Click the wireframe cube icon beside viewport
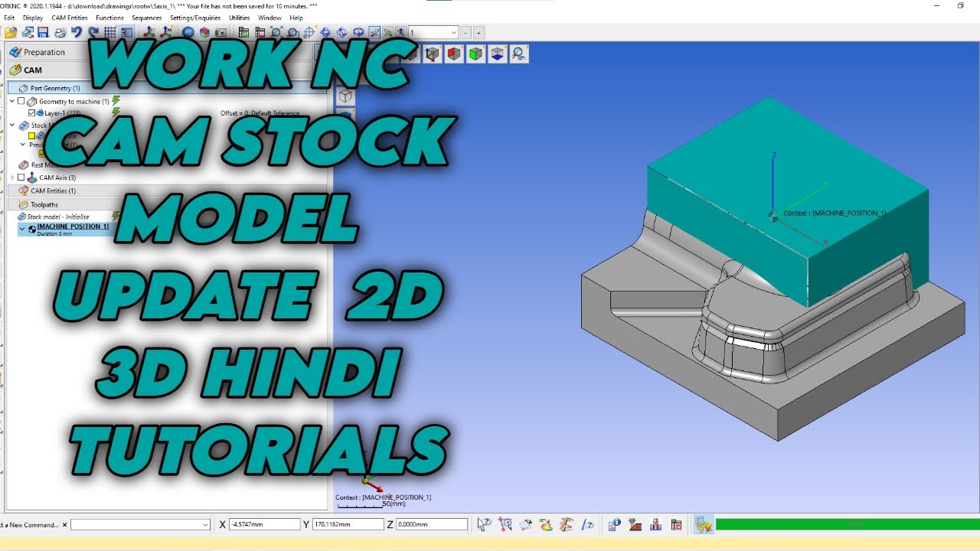980x551 pixels. [x=345, y=96]
